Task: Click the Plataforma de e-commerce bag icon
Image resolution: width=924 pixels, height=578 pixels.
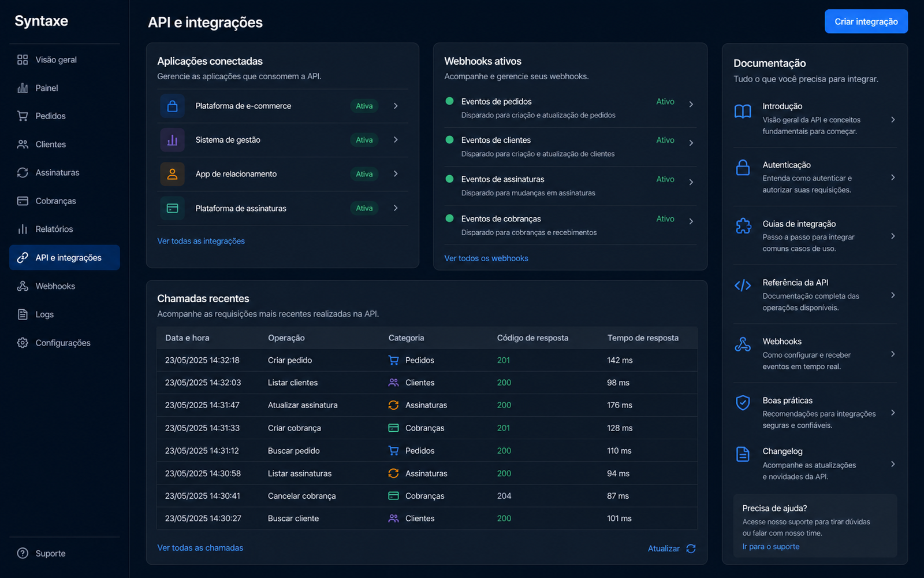Action: 172,106
